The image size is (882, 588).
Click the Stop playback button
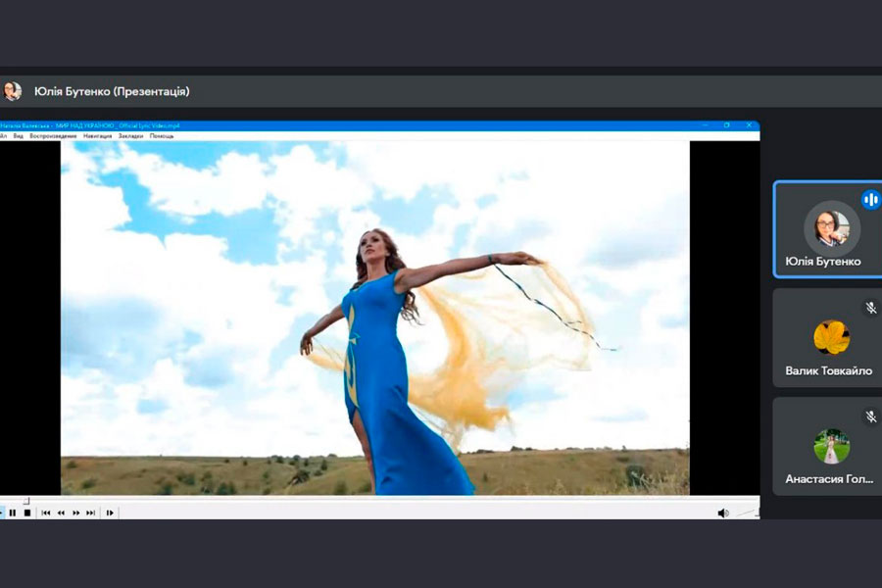(27, 513)
